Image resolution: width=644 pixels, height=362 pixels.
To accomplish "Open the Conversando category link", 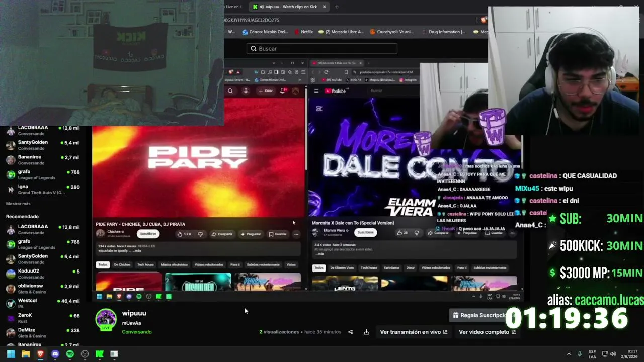I will point(137,332).
